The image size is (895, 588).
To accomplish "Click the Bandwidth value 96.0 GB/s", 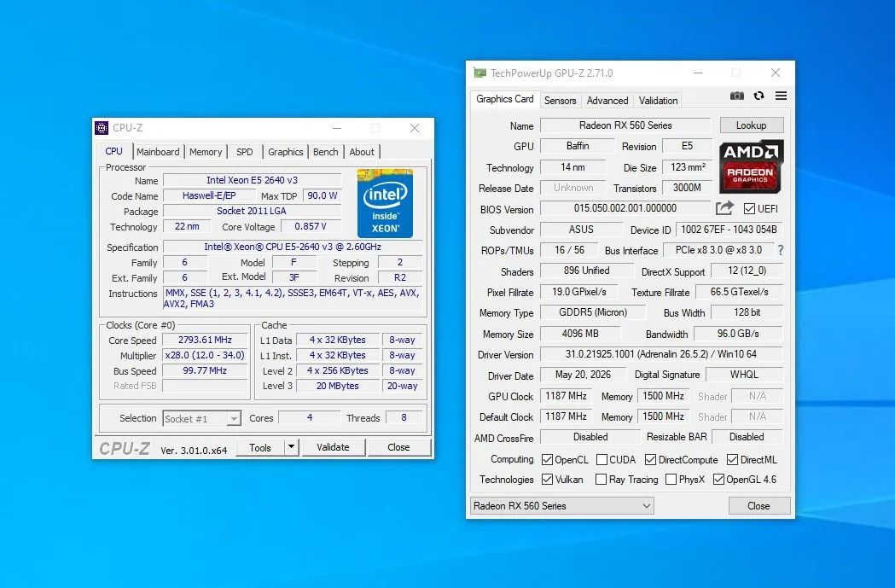I will click(x=738, y=334).
